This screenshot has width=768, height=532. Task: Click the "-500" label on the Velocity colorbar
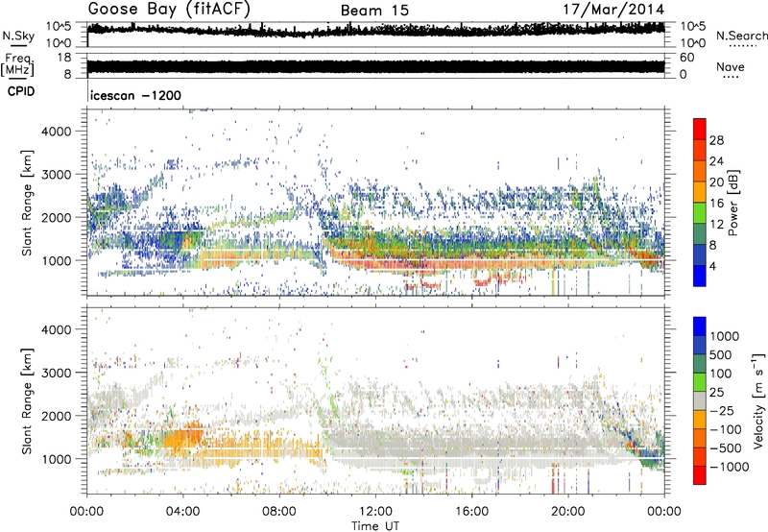tap(725, 448)
